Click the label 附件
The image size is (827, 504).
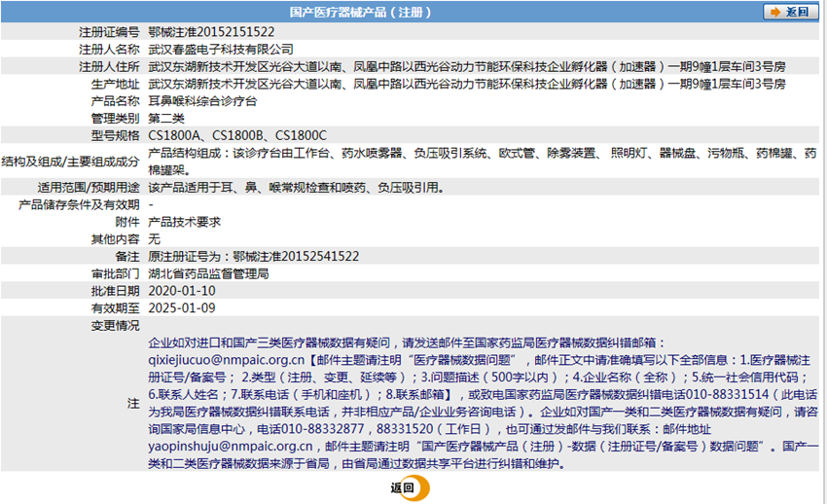127,223
